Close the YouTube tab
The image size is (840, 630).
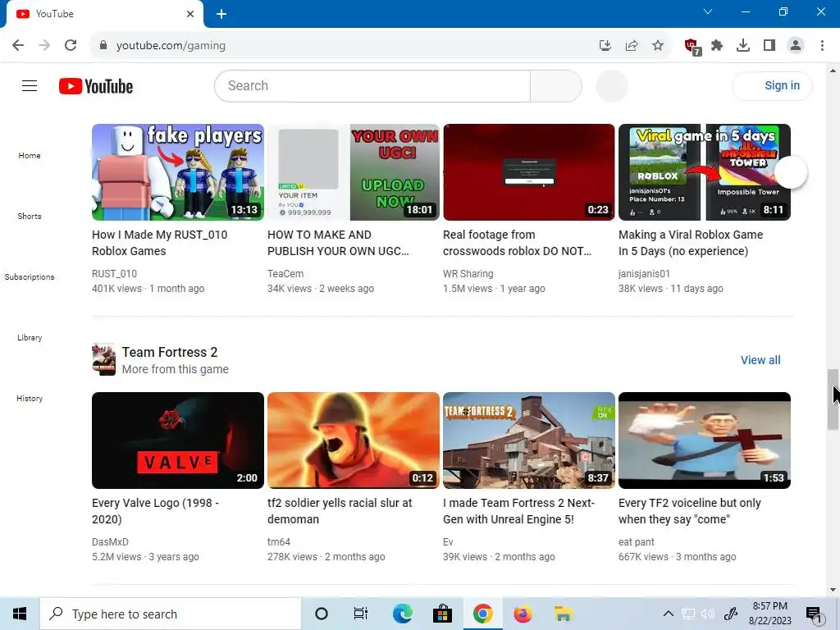point(190,14)
